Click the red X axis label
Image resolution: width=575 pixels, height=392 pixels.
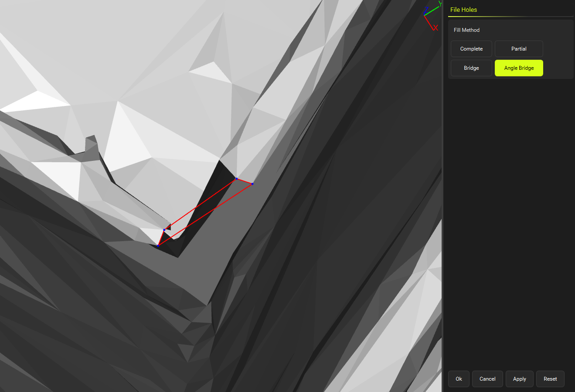(x=436, y=28)
